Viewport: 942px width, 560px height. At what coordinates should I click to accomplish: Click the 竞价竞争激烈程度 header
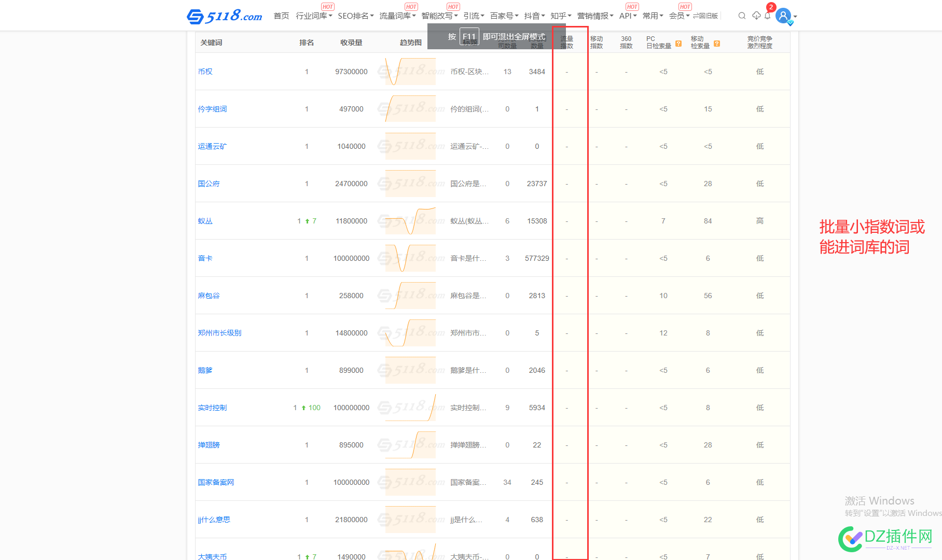(x=759, y=43)
